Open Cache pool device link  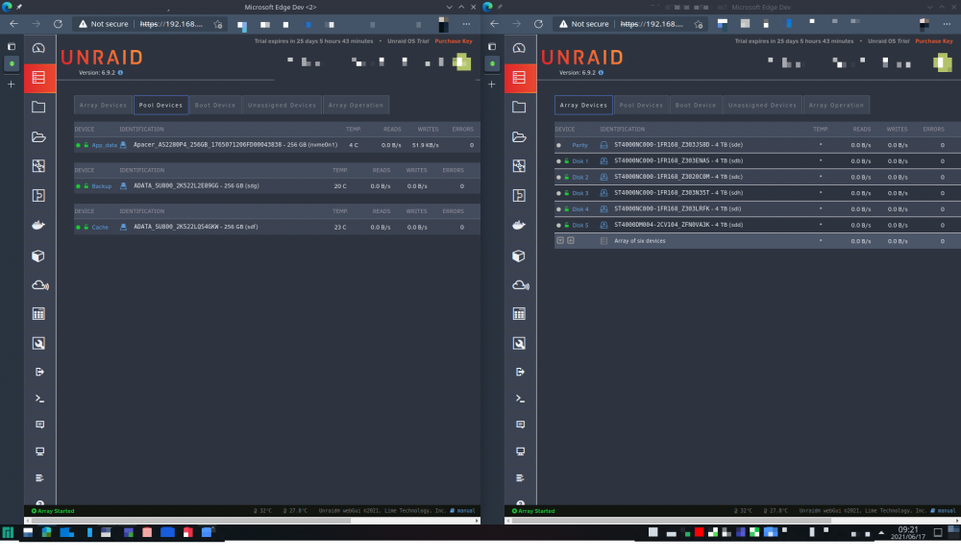click(100, 228)
